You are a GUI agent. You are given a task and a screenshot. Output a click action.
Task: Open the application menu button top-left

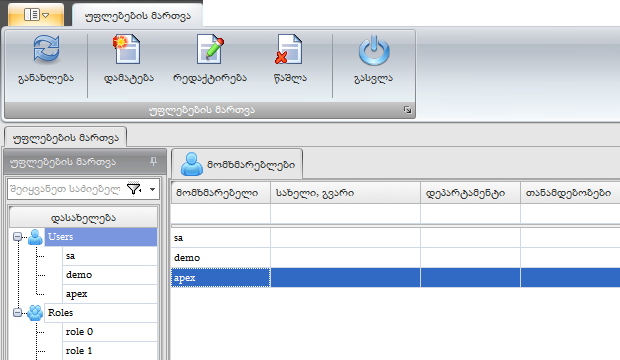36,15
